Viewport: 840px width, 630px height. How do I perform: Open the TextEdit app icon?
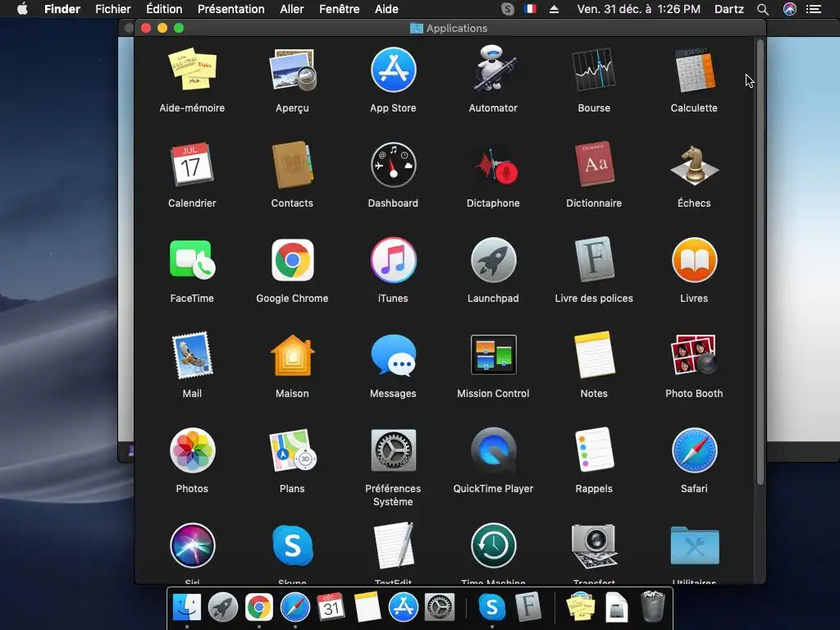(x=393, y=546)
